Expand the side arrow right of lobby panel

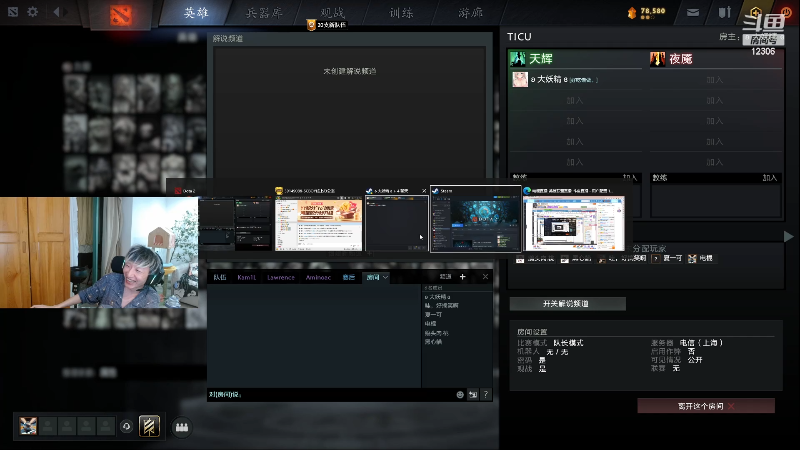click(x=789, y=236)
